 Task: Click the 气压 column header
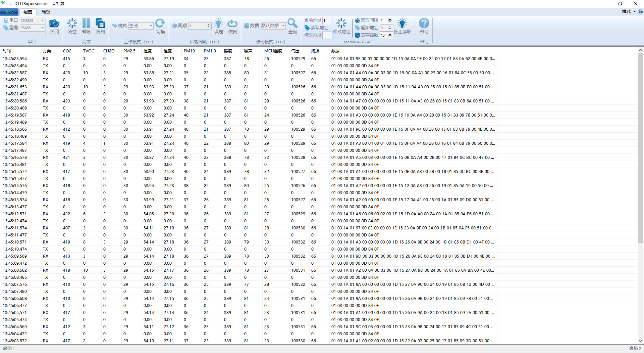[299, 51]
